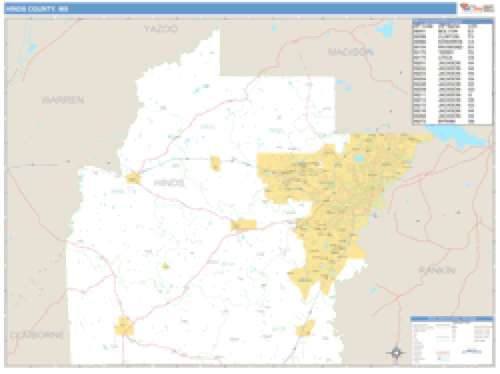Open the map legend box
This screenshot has width=500, height=374.
tap(452, 340)
